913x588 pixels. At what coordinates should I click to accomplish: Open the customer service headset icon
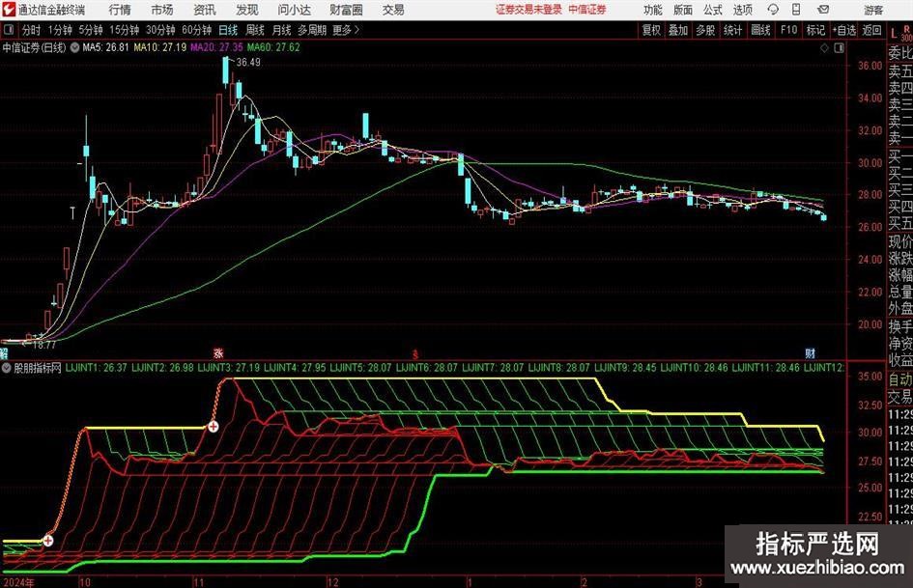[773, 10]
